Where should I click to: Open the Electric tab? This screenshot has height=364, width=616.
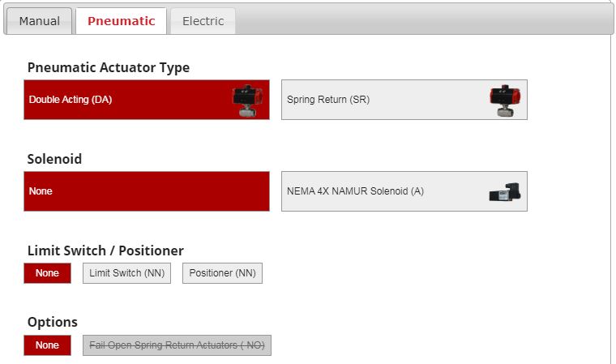point(203,21)
